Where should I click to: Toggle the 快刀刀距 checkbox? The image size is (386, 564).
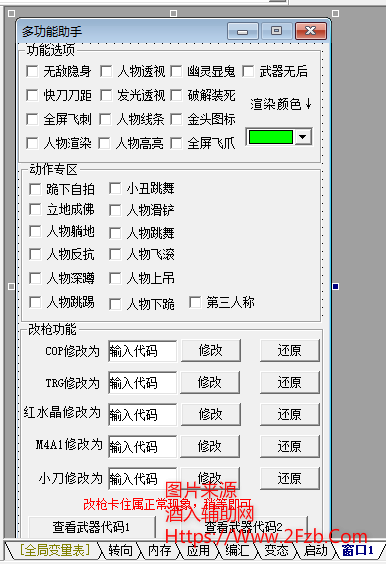pos(32,95)
